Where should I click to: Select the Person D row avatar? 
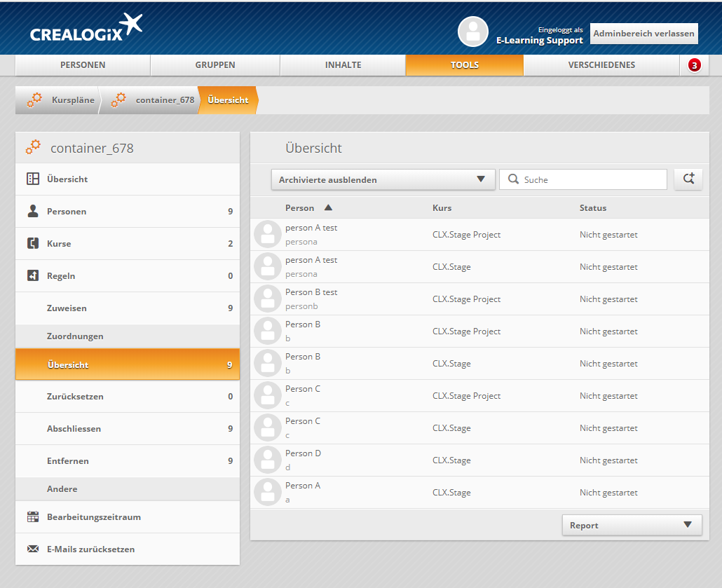coord(267,460)
